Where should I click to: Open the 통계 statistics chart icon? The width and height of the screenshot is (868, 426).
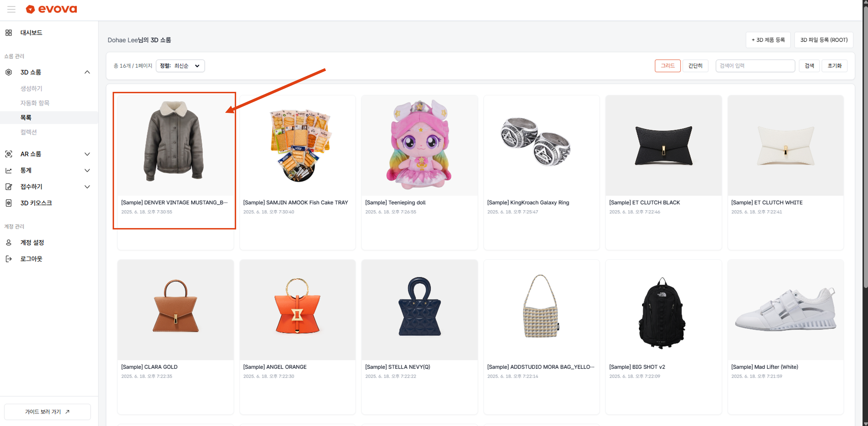(8, 170)
